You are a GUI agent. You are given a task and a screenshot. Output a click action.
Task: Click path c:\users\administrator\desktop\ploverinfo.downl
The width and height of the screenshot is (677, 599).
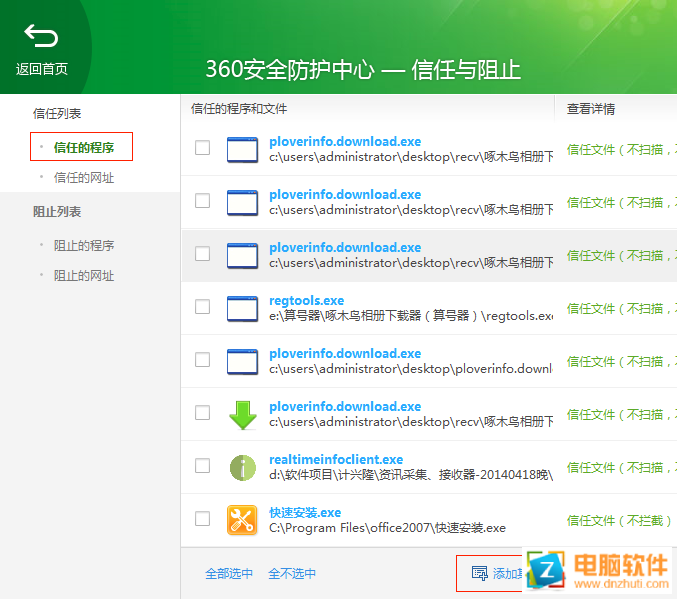(x=411, y=369)
